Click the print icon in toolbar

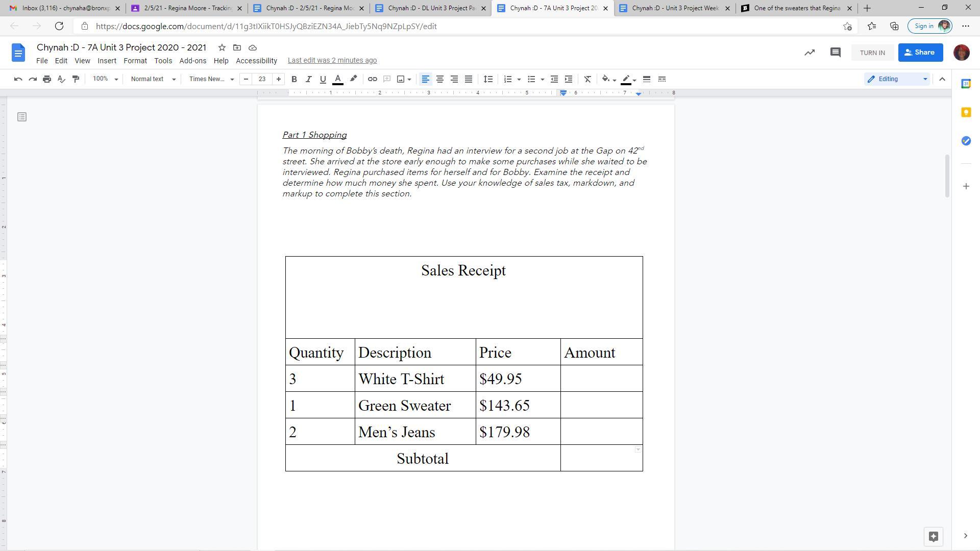coord(47,79)
